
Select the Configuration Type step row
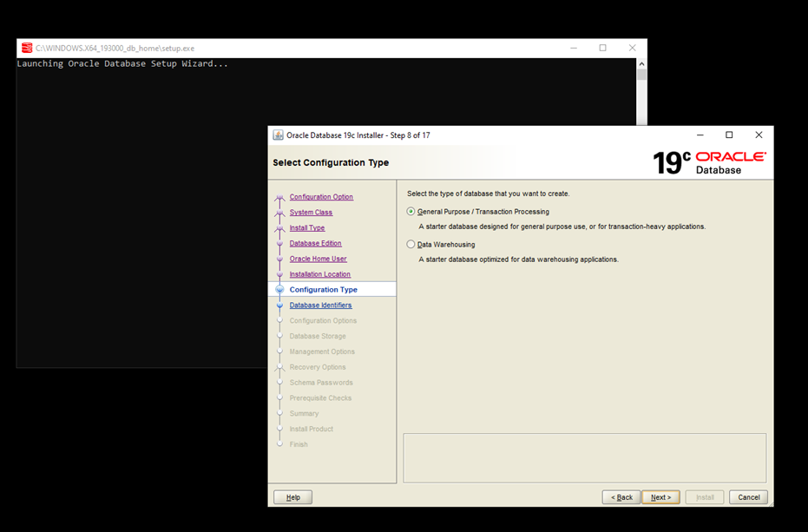pyautogui.click(x=332, y=289)
